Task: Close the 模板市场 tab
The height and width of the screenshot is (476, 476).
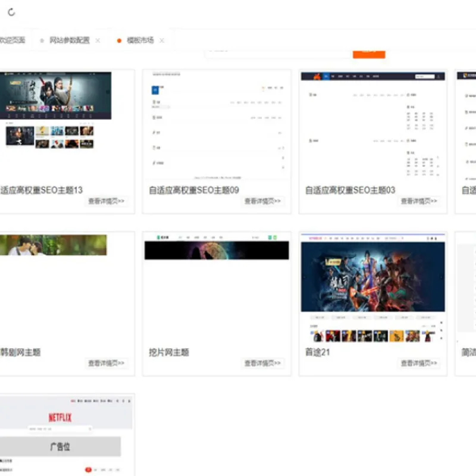Action: [162, 40]
